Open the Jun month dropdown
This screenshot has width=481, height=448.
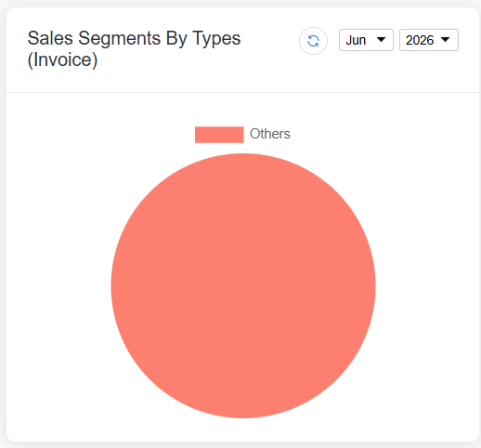[366, 40]
